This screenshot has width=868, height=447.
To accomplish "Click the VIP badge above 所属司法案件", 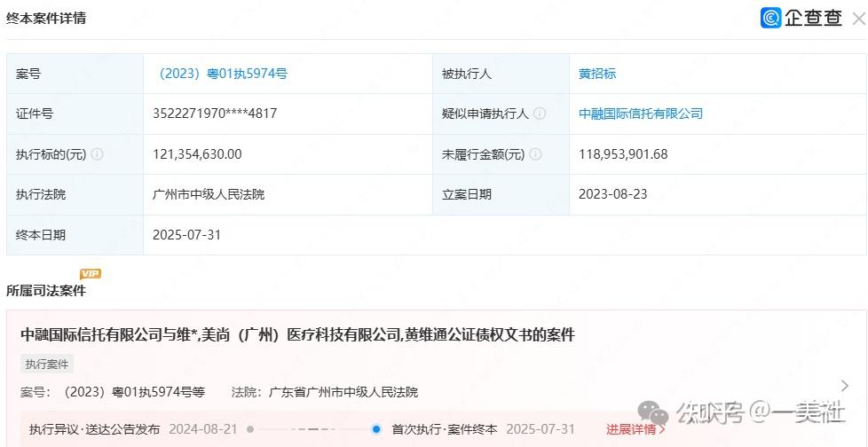I will click(91, 274).
